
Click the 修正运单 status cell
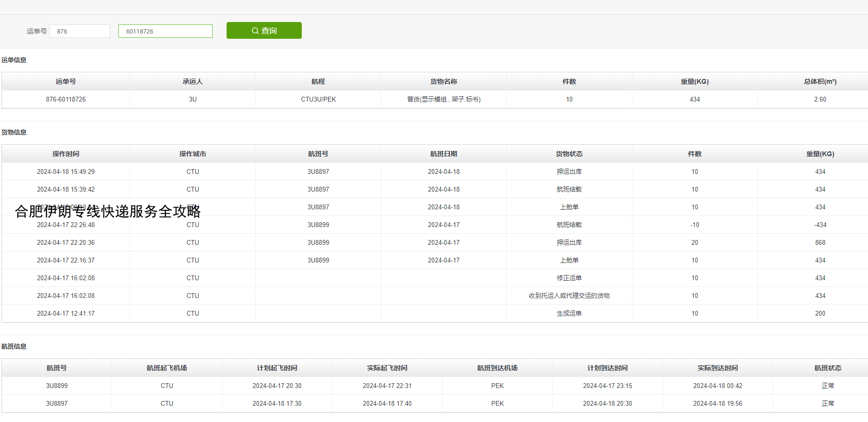click(569, 278)
